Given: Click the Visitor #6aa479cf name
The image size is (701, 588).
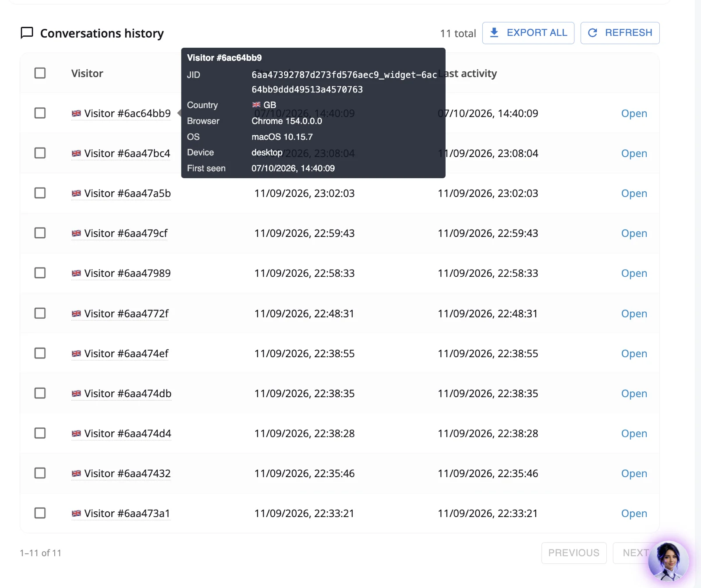Looking at the screenshot, I should coord(126,233).
